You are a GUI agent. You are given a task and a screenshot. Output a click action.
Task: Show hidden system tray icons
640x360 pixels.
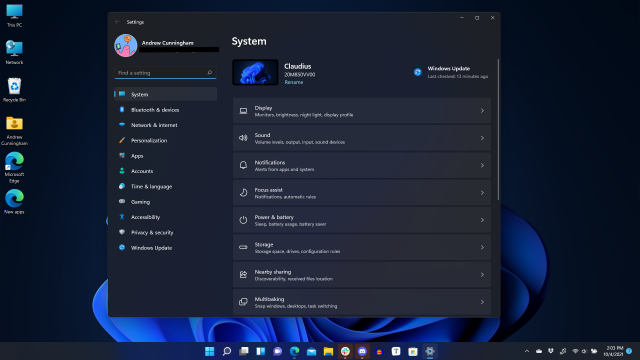point(527,351)
